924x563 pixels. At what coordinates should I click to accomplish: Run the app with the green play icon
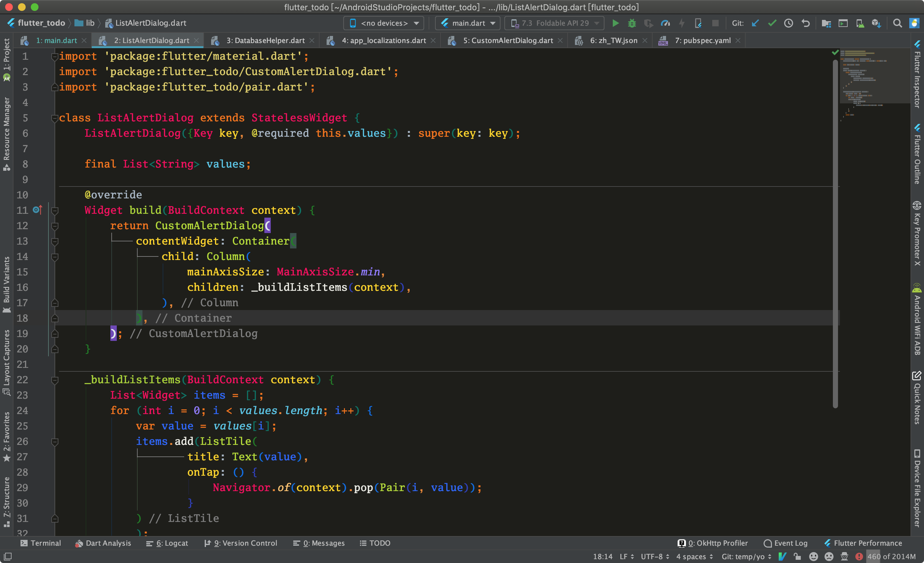click(615, 23)
